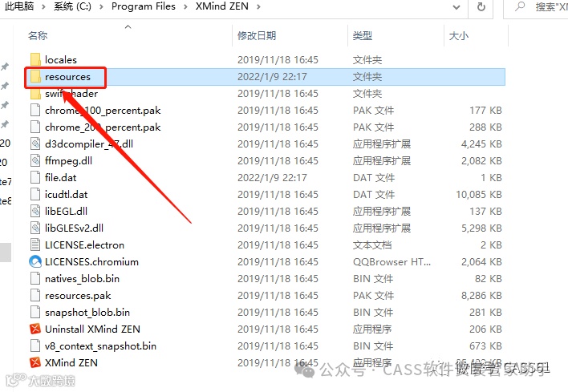The height and width of the screenshot is (392, 568).
Task: Sort by 名称 column header
Action: pos(38,36)
